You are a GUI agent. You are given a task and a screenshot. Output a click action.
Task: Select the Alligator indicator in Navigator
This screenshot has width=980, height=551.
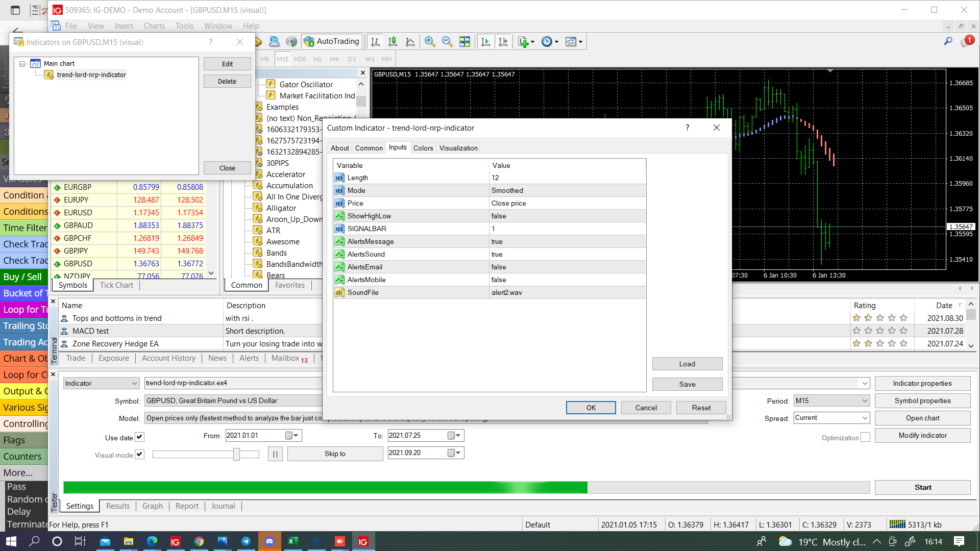click(x=281, y=208)
